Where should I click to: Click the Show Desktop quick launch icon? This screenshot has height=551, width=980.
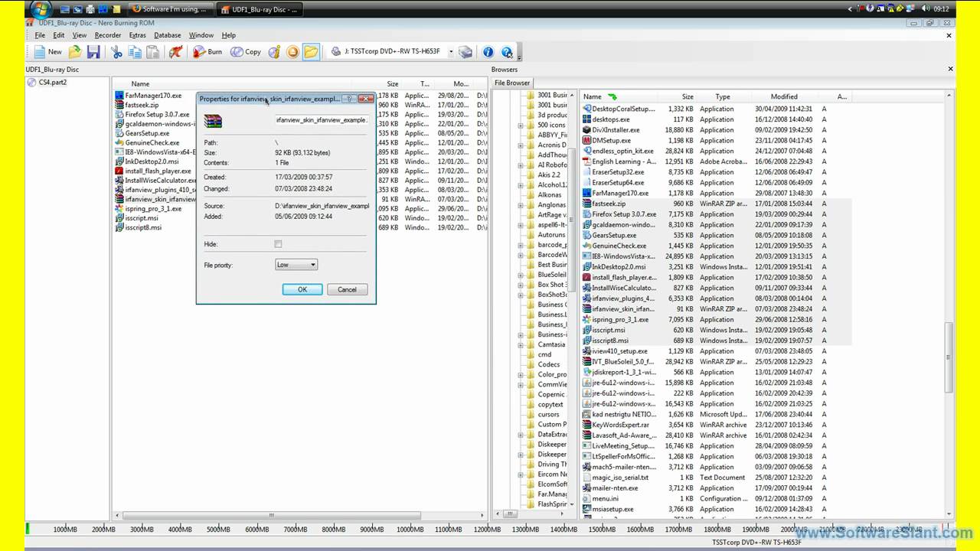pos(66,9)
